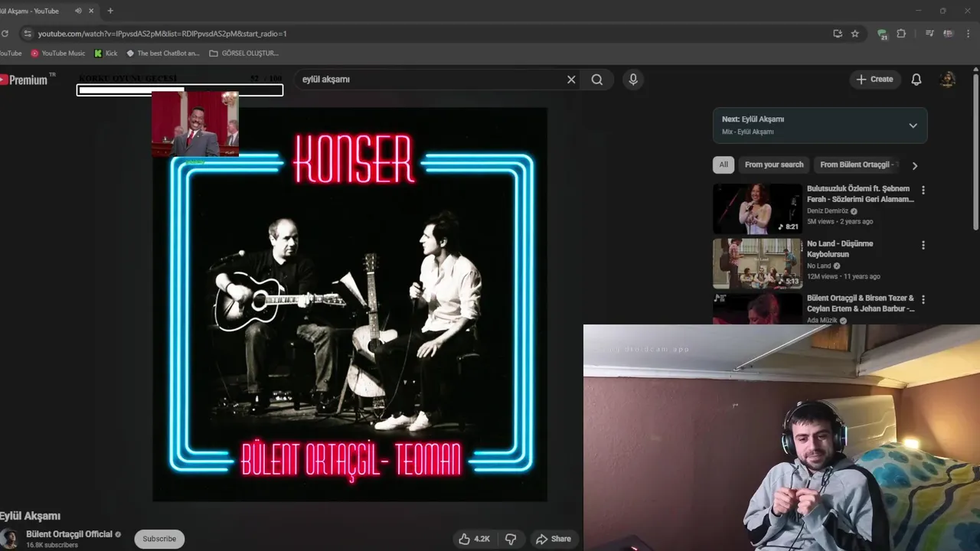Open options for No Land Düşünme Kaybolursun
Image resolution: width=980 pixels, height=551 pixels.
(x=923, y=245)
